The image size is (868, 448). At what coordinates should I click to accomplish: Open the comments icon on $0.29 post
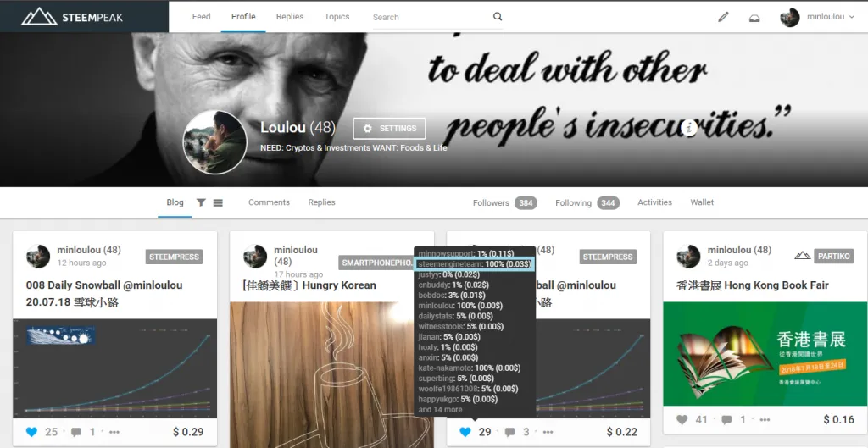[76, 433]
